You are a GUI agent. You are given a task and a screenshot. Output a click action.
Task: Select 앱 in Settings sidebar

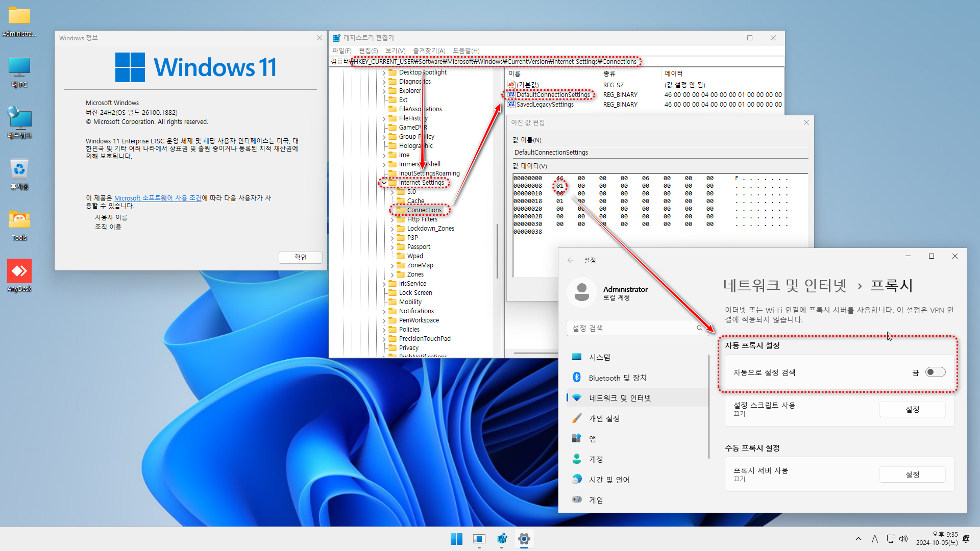(x=638, y=439)
